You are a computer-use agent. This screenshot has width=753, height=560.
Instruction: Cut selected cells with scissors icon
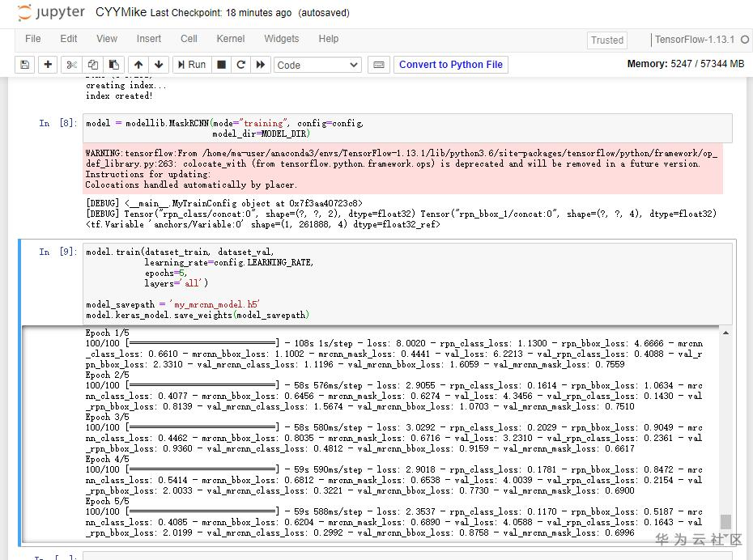pos(71,65)
